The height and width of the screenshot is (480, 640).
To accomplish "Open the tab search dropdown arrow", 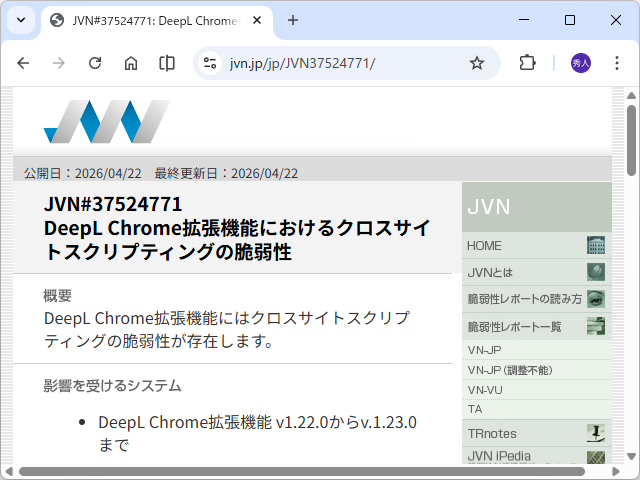I will [21, 20].
